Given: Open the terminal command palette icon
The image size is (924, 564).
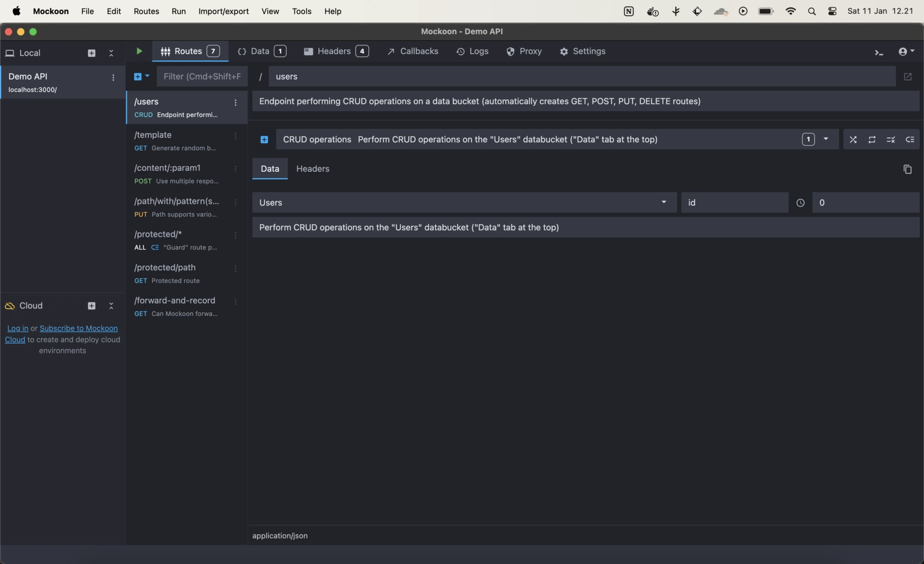Looking at the screenshot, I should coord(879,52).
